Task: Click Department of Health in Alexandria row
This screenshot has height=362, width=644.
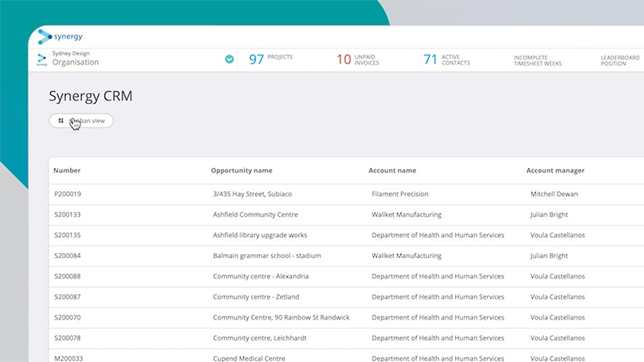Action: pyautogui.click(x=438, y=276)
